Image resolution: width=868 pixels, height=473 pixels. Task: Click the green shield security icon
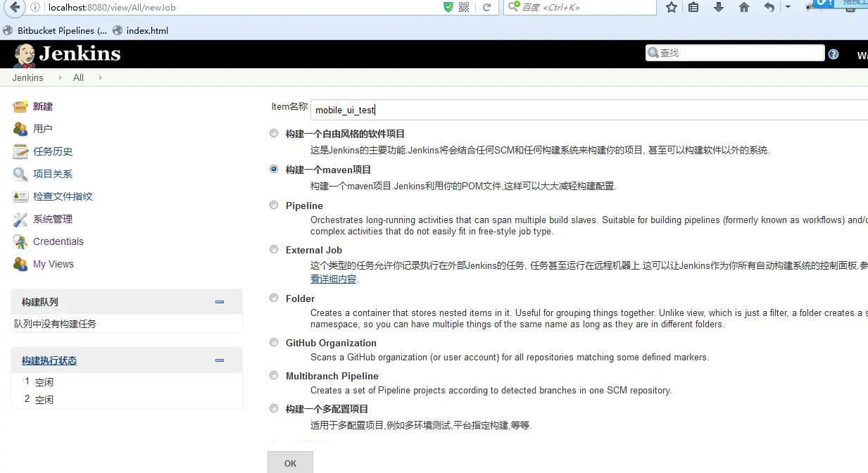[x=448, y=7]
